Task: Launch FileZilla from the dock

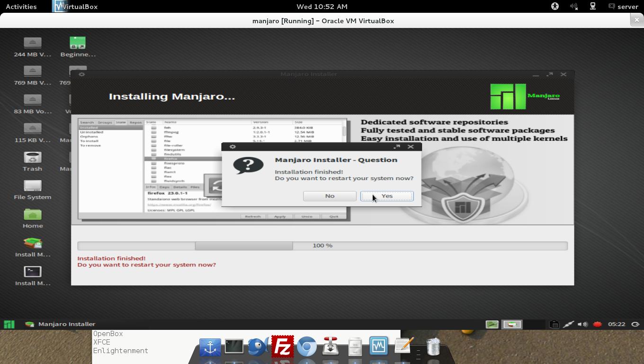Action: point(282,346)
